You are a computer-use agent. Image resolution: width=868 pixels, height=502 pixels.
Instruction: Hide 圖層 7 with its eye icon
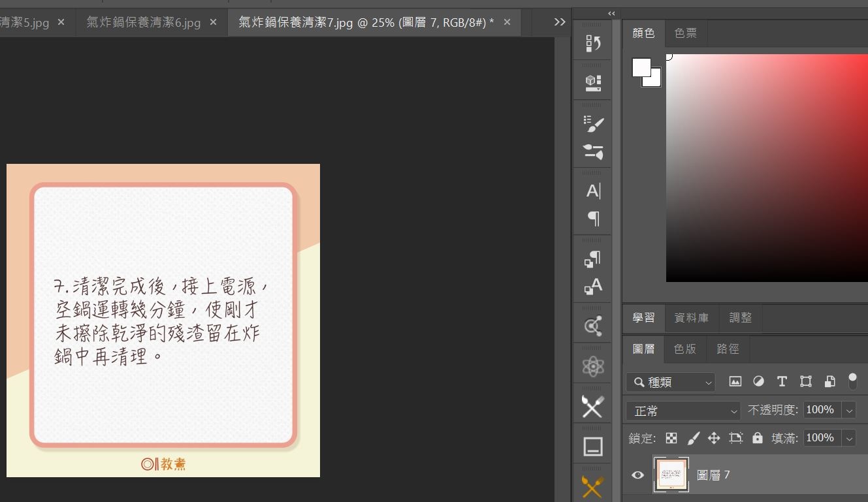point(637,475)
